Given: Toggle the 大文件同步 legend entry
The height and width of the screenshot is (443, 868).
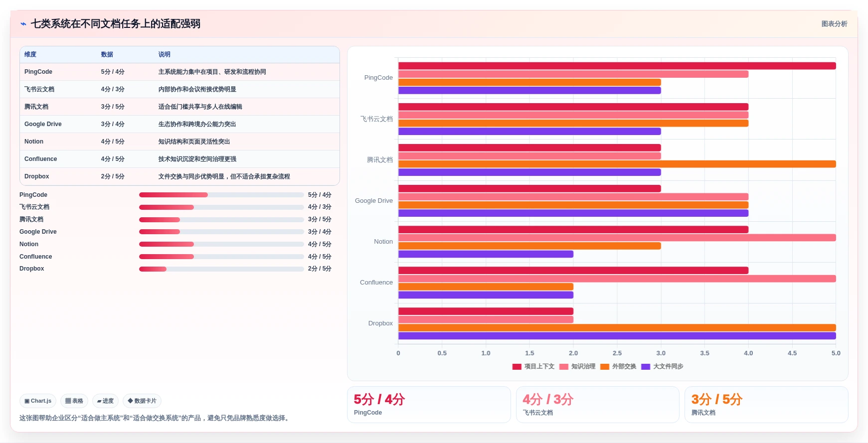Looking at the screenshot, I should (x=662, y=367).
